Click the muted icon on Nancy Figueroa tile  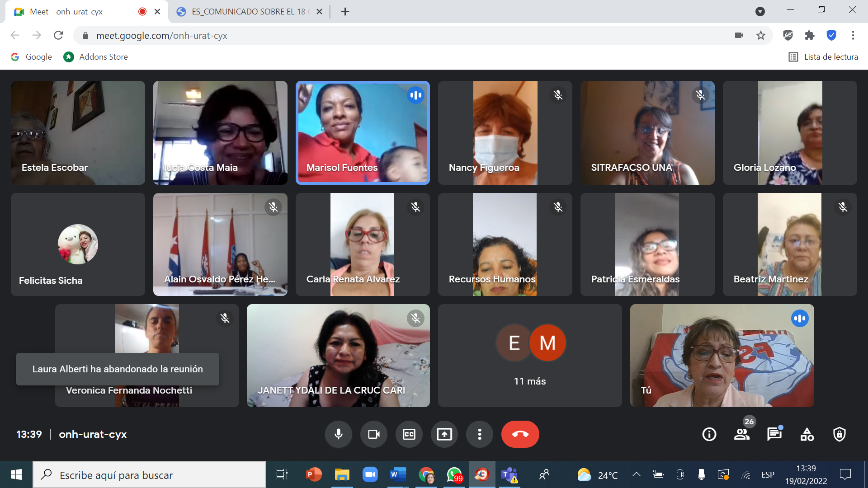[x=558, y=95]
